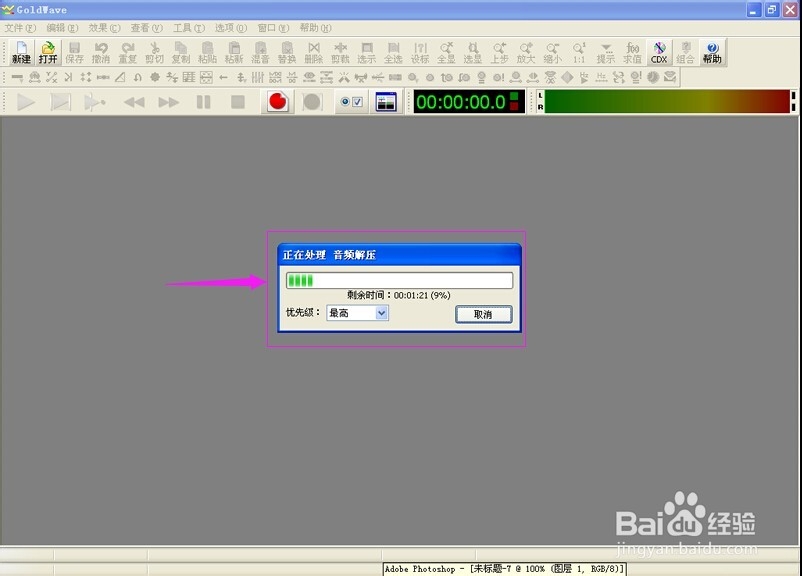Click the 粘新 (Paste New) icon
Image resolution: width=802 pixels, height=576 pixels.
coord(234,53)
